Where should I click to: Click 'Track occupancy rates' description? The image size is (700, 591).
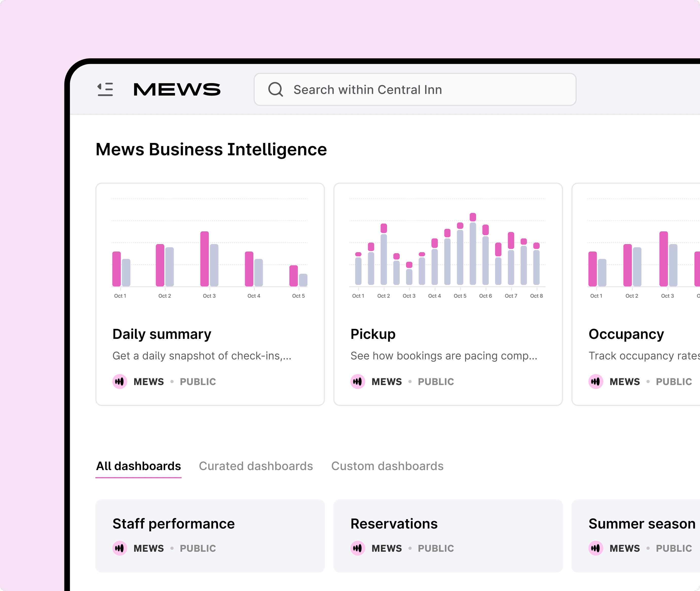pos(644,356)
